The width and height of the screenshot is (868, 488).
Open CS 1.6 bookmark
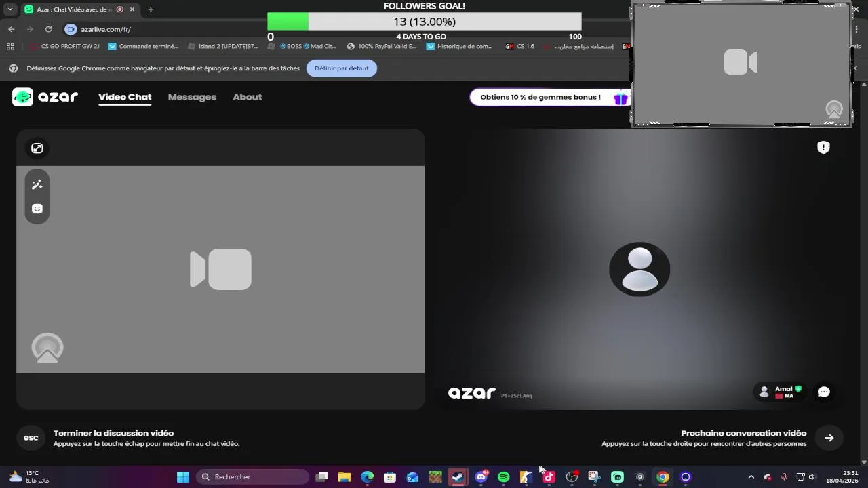[x=520, y=47]
